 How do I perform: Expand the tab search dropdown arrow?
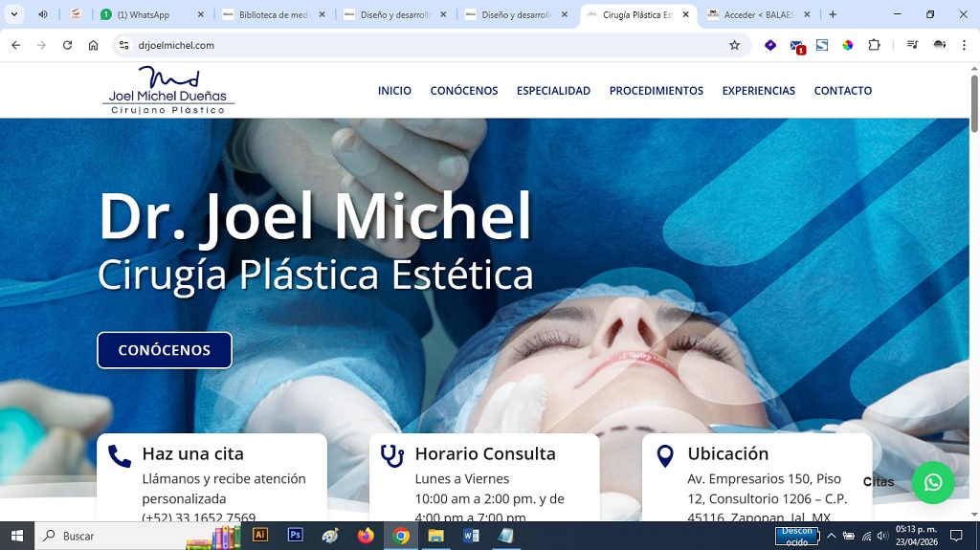[14, 14]
